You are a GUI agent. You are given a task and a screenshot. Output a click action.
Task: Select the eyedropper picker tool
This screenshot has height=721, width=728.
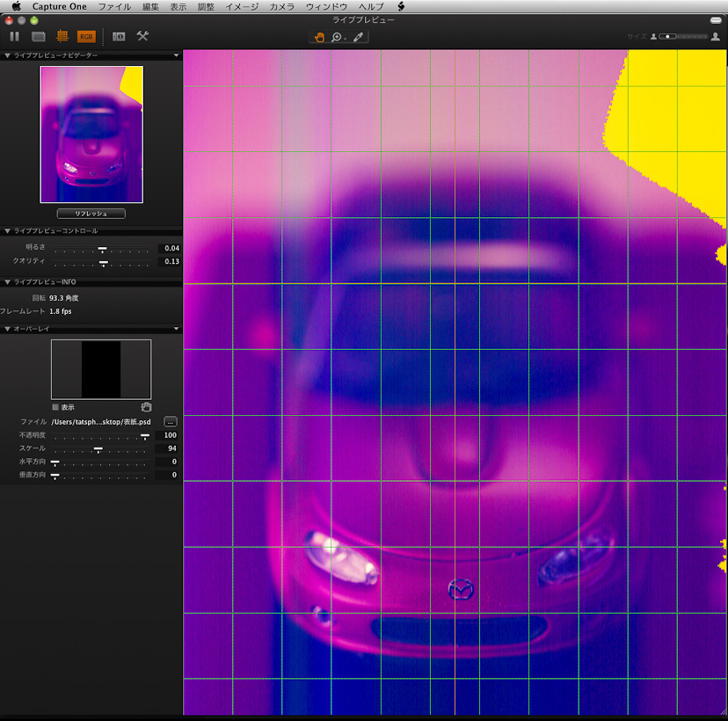click(x=360, y=37)
